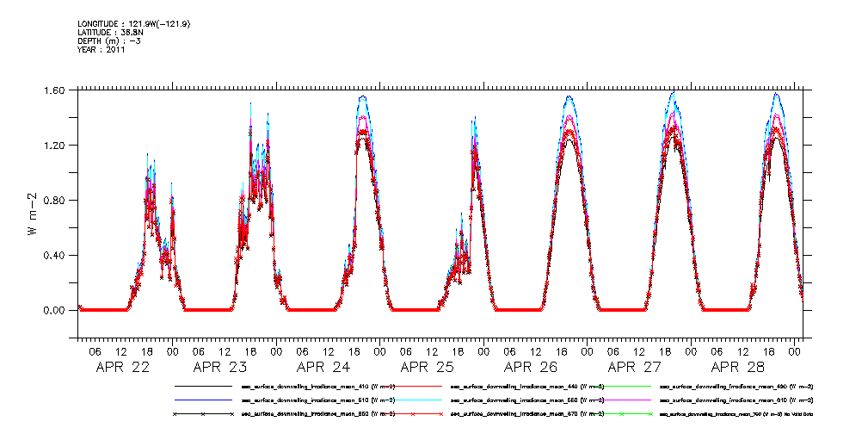Click the red legend line with x markers
The image size is (868, 434).
(414, 414)
